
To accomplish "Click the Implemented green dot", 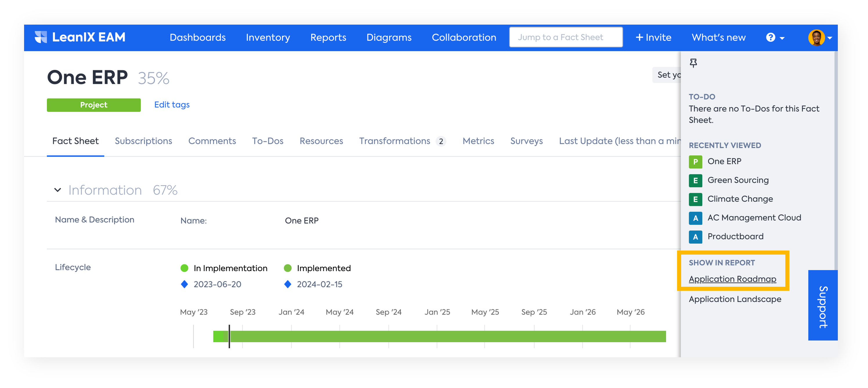I will [287, 268].
